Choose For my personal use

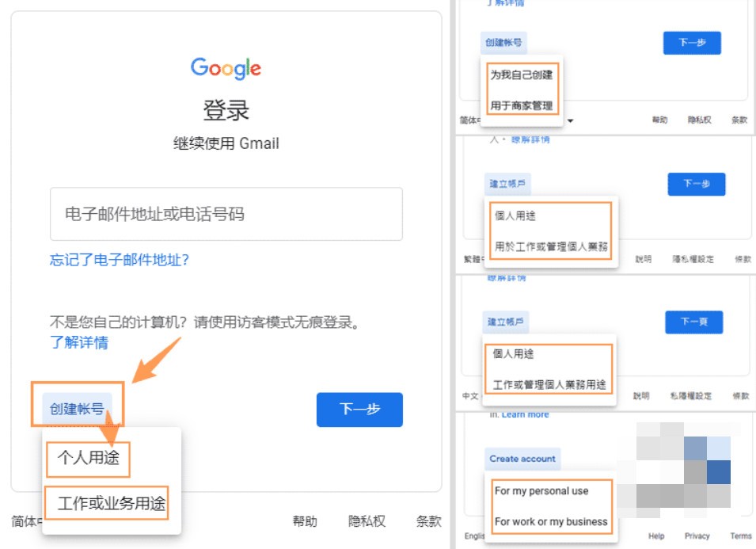coord(541,490)
